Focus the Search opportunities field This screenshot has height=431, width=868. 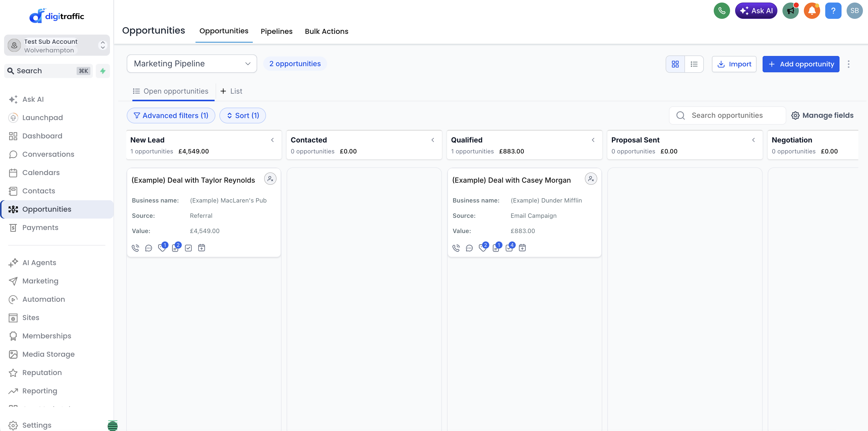tap(727, 116)
